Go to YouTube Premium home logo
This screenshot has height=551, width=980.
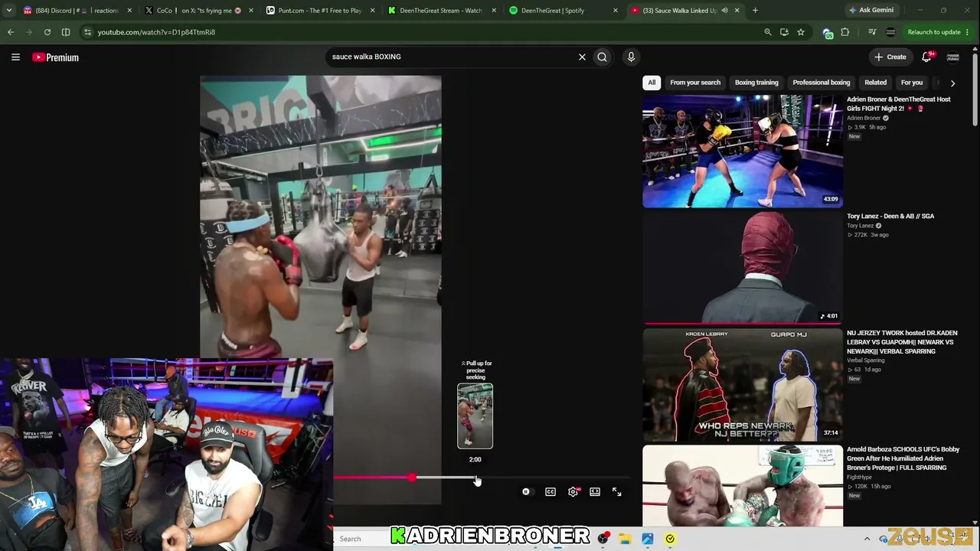[56, 57]
